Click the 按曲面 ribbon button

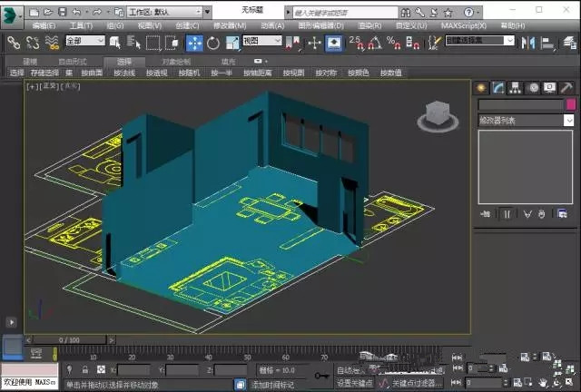point(92,73)
